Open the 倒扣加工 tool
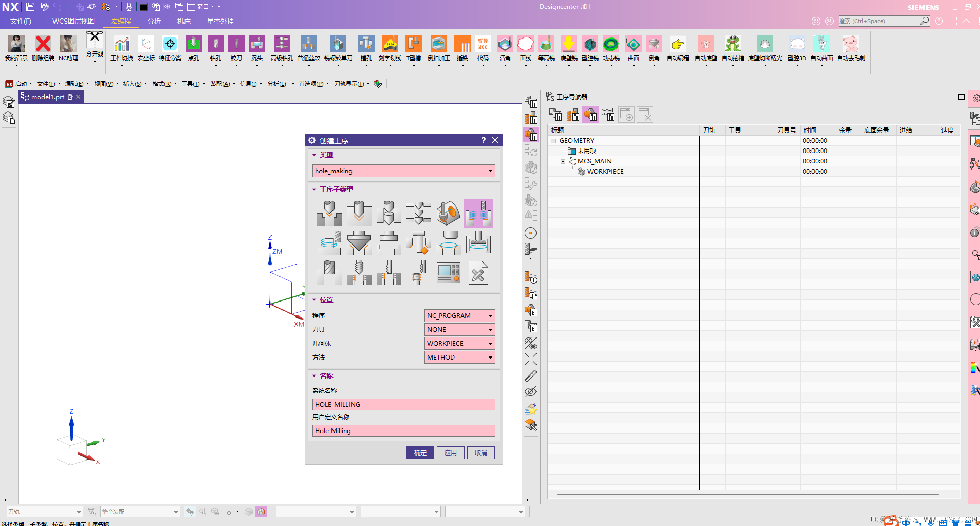The image size is (980, 526). pyautogui.click(x=438, y=44)
